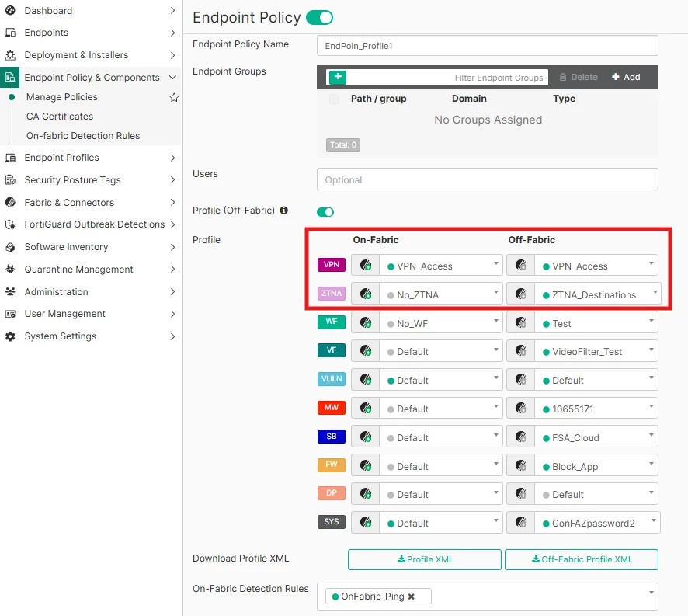
Task: Click the Endpoints sidebar icon
Action: click(10, 33)
